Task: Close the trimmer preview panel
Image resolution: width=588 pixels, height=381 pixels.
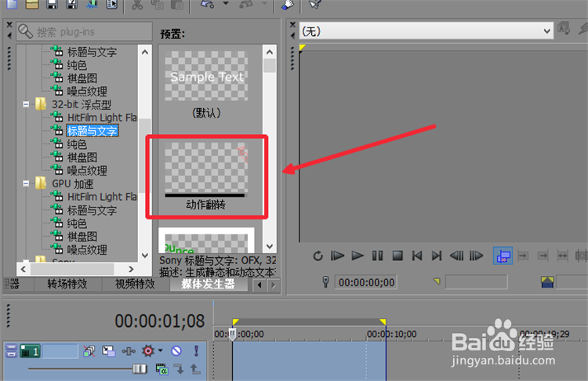Action: pyautogui.click(x=293, y=24)
